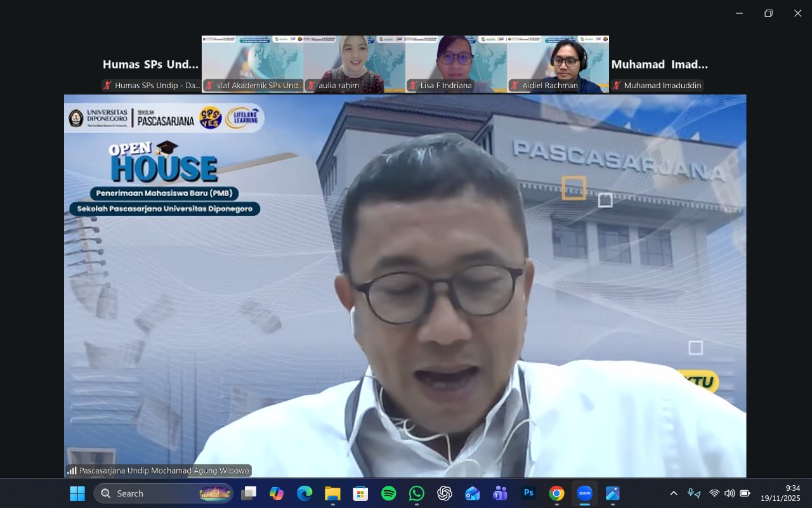This screenshot has width=812, height=508.
Task: Select aulia rahim's video thumbnail
Action: coord(354,64)
